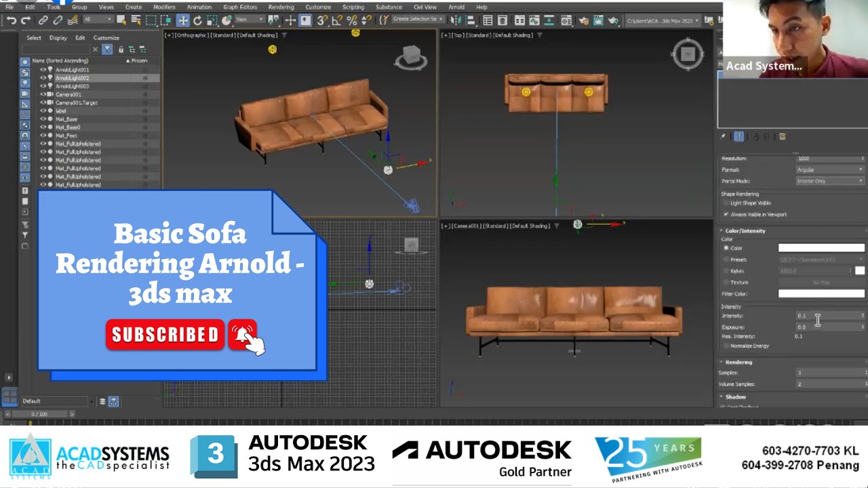868x488 pixels.
Task: Open the Graph Editors menu
Action: tap(240, 7)
